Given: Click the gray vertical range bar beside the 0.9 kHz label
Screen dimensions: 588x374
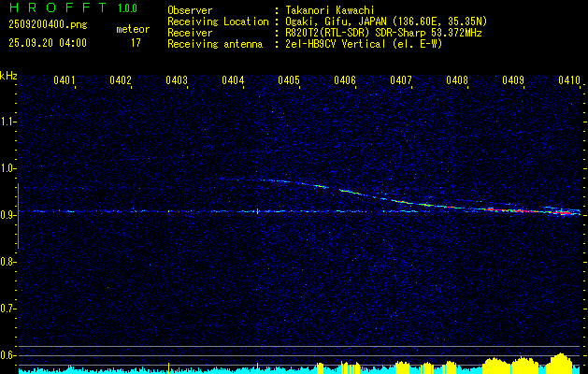Looking at the screenshot, I should [x=18, y=216].
